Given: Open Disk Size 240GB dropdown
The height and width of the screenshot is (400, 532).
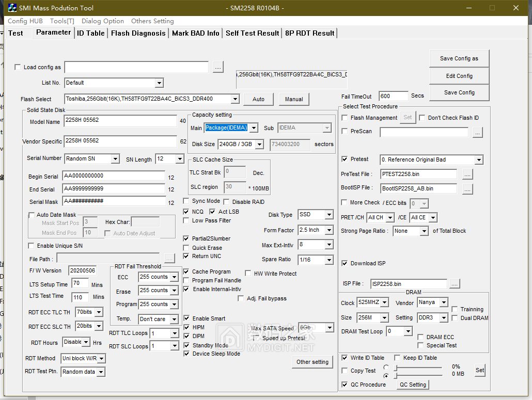Looking at the screenshot, I should 260,145.
